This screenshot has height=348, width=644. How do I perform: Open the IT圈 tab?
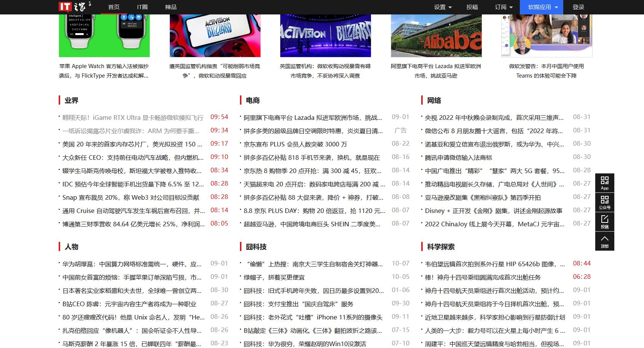pyautogui.click(x=142, y=7)
